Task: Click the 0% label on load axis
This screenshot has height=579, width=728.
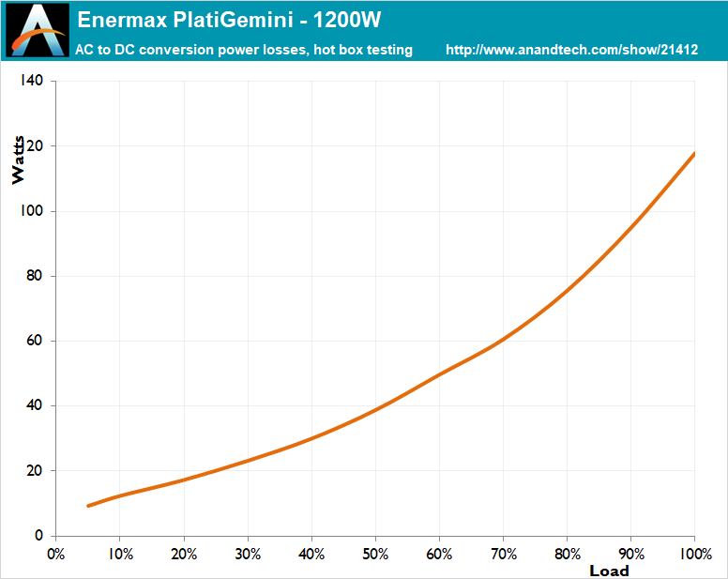Action: 55,554
